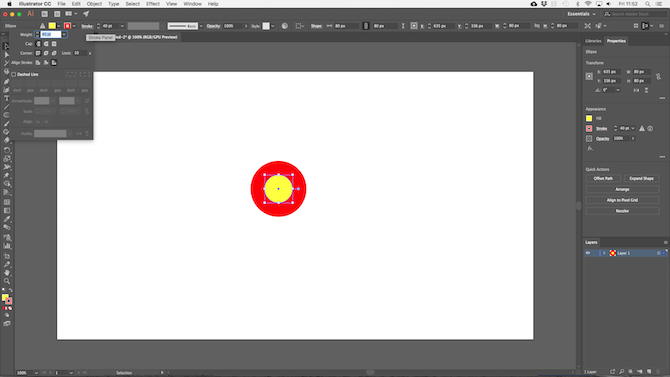Enable the Dashed Line checkbox
This screenshot has height=377, width=670.
coord(14,74)
